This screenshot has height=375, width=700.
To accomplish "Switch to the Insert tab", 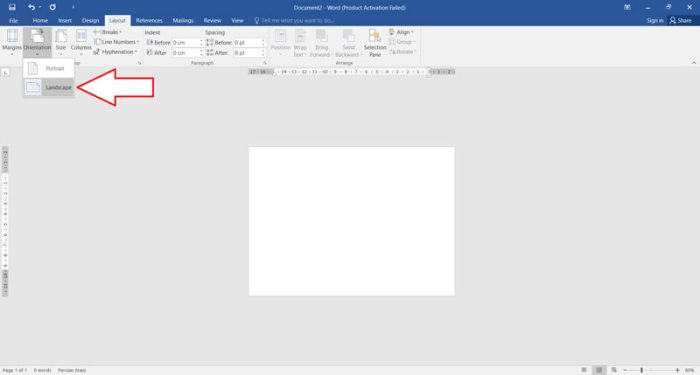I will tap(65, 21).
